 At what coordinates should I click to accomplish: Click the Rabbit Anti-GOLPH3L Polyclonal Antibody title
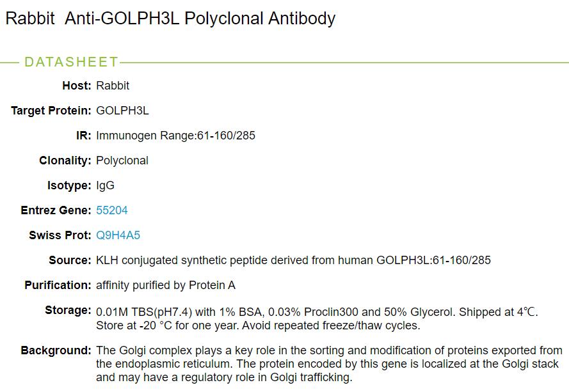[170, 19]
